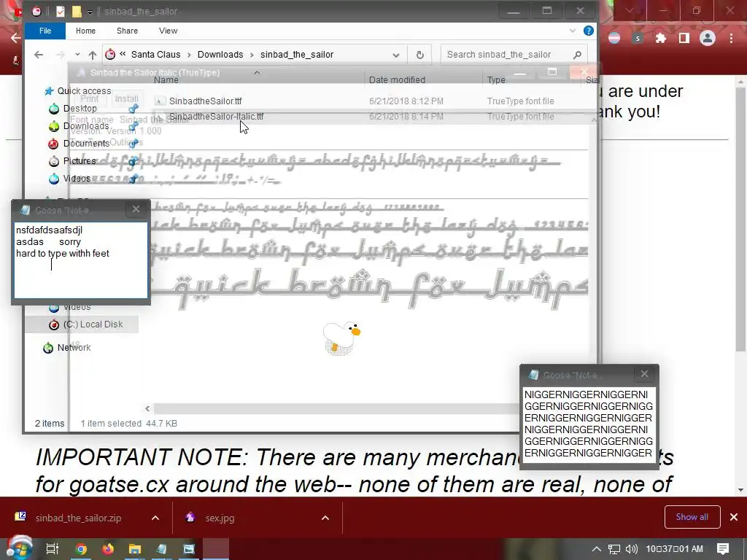
Task: Select (C:) Local Disk in navigation pane
Action: [x=93, y=324]
